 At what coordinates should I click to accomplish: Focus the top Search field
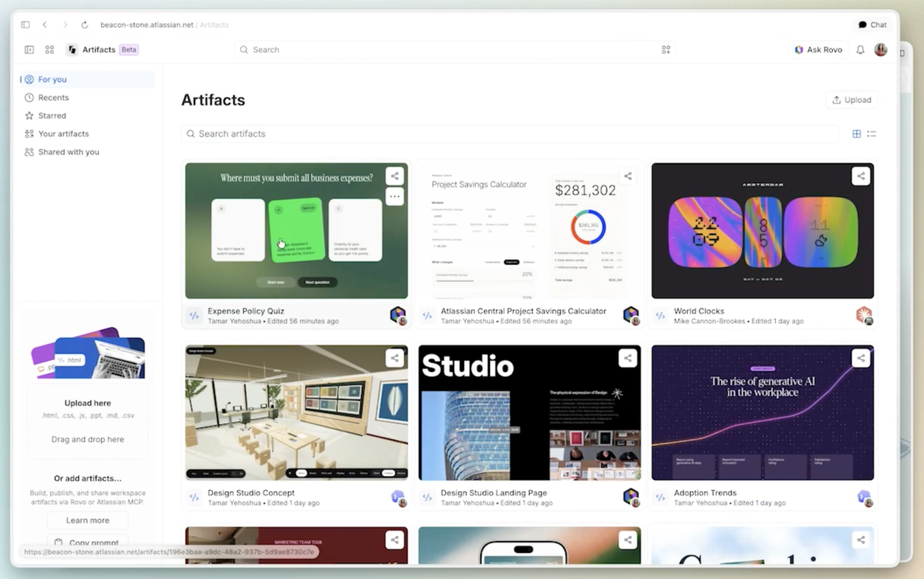point(455,50)
